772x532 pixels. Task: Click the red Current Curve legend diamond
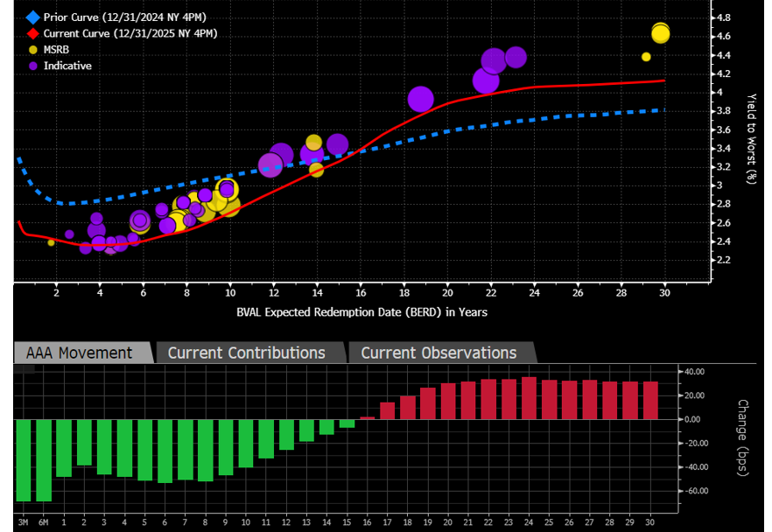(33, 34)
